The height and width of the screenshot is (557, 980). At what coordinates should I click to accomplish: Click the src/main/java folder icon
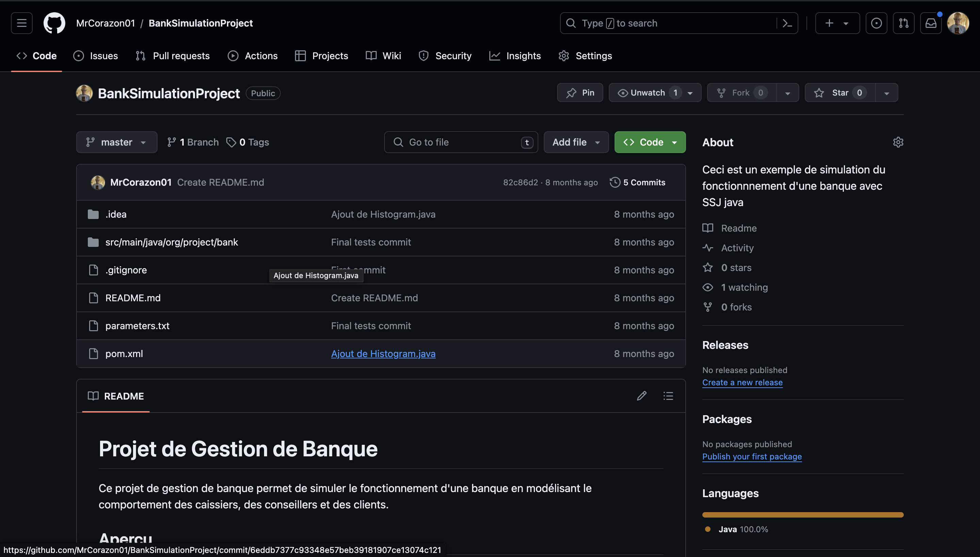click(93, 242)
